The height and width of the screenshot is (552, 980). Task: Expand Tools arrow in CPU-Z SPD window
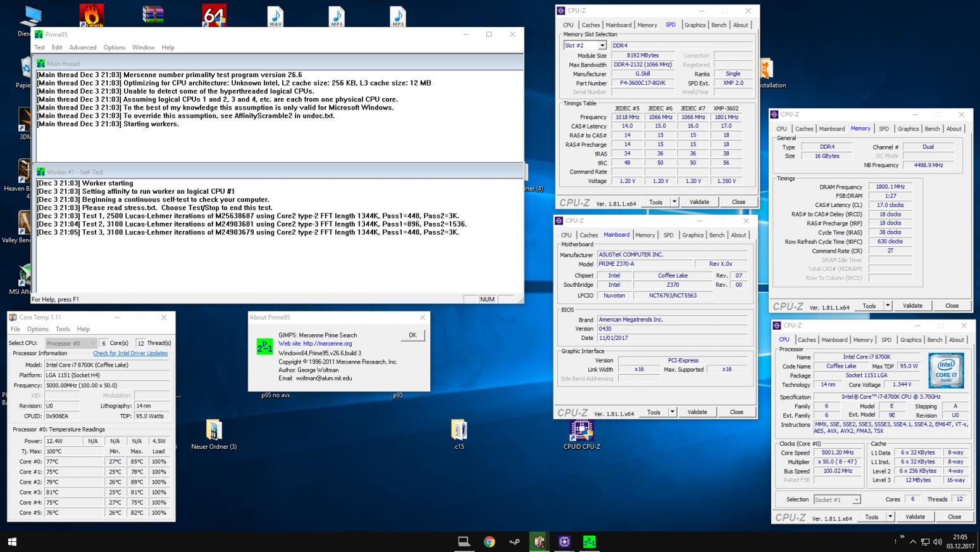[x=674, y=202]
